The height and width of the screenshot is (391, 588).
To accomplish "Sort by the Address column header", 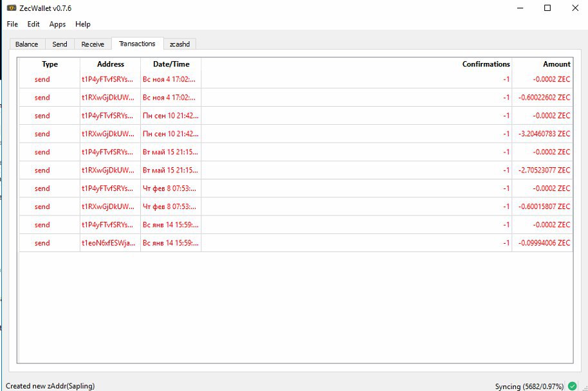I will [110, 64].
